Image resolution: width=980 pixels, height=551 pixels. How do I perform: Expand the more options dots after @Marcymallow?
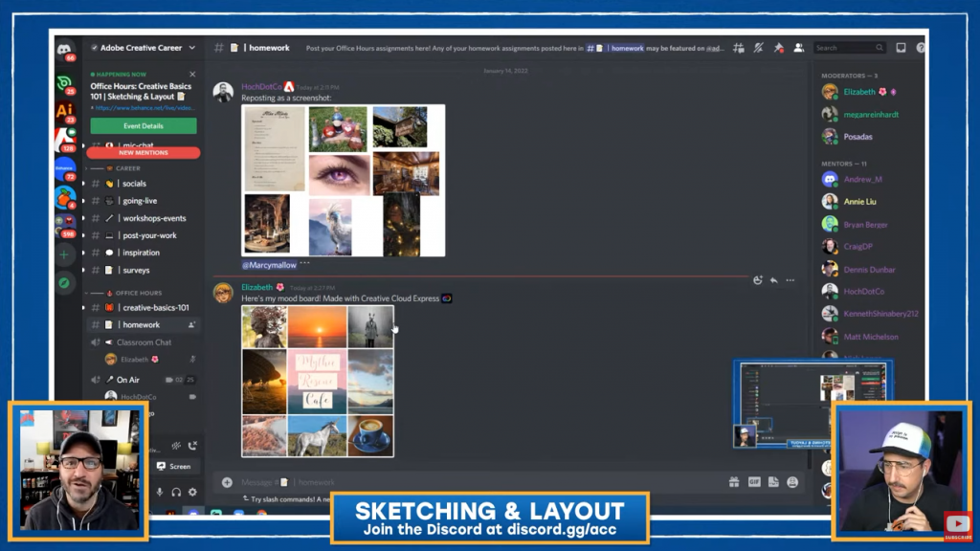[304, 264]
